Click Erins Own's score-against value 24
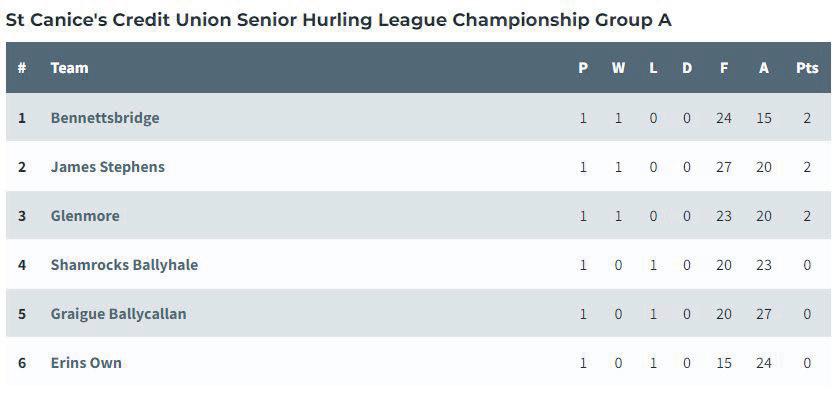This screenshot has height=402, width=839. click(x=764, y=363)
